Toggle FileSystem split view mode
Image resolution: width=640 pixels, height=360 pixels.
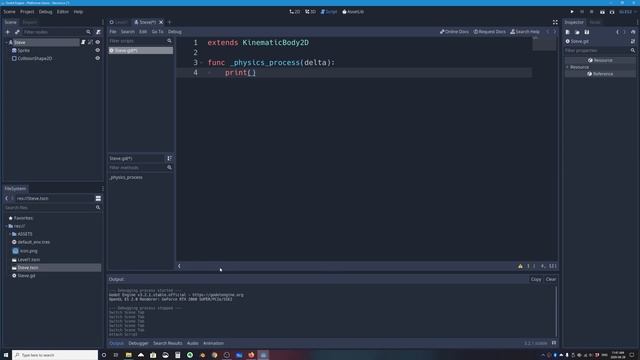pos(98,198)
